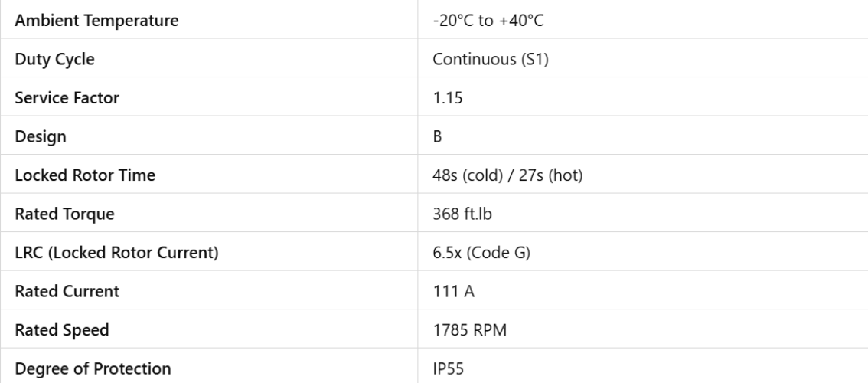Screen dimensions: 868x383
Task: Click the LRC (Locked Rotor Current) label
Action: (x=113, y=253)
